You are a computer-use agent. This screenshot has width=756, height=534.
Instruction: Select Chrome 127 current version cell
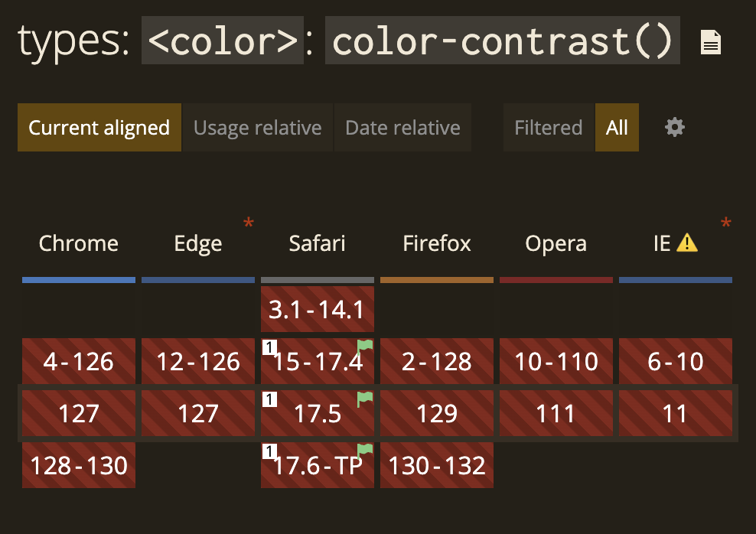pos(79,413)
